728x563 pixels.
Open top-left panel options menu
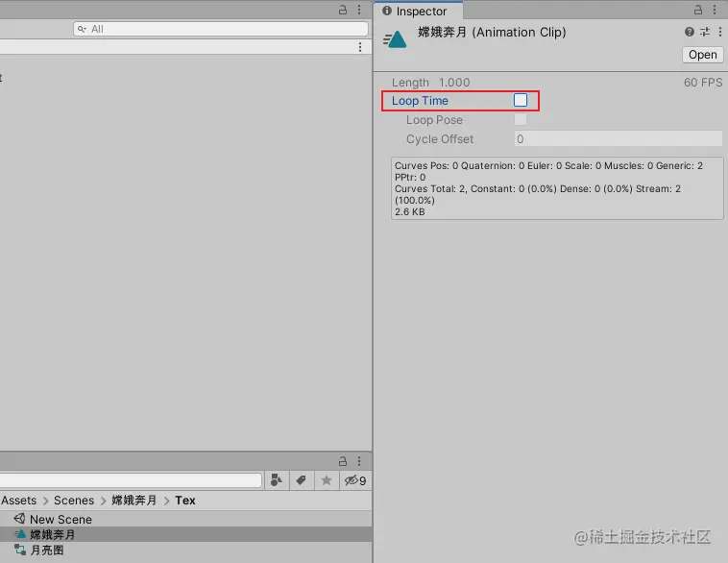click(359, 10)
